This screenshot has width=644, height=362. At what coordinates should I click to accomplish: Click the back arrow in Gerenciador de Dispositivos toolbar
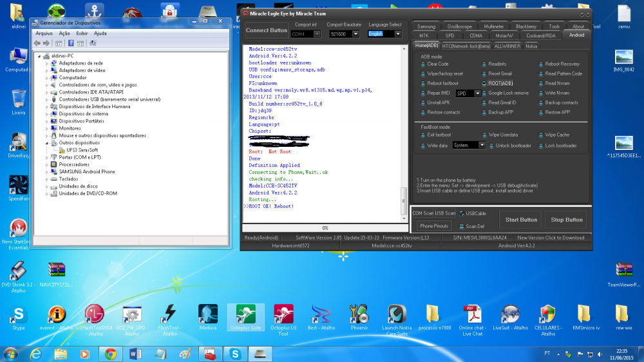(x=37, y=43)
